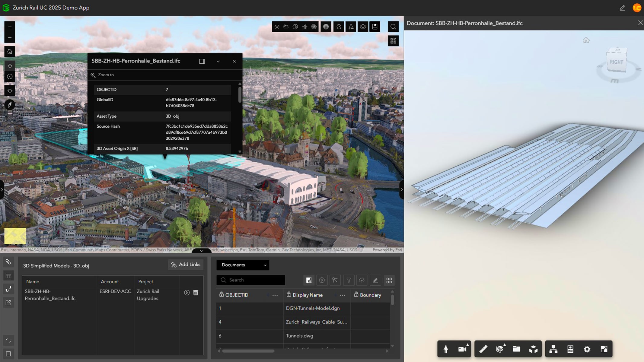This screenshot has height=362, width=644.
Task: Open the bookmarks tool next to layers
Action: pyautogui.click(x=375, y=27)
